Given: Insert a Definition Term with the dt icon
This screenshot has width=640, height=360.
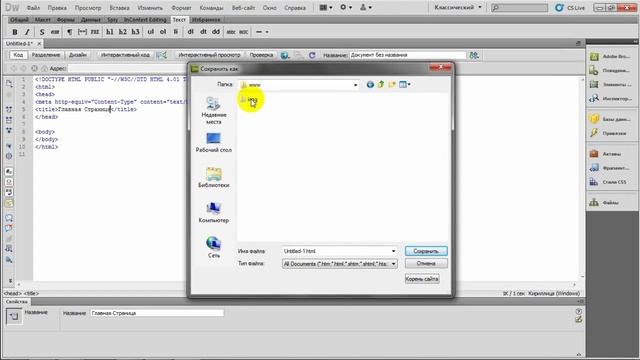Looking at the screenshot, I should 203,32.
